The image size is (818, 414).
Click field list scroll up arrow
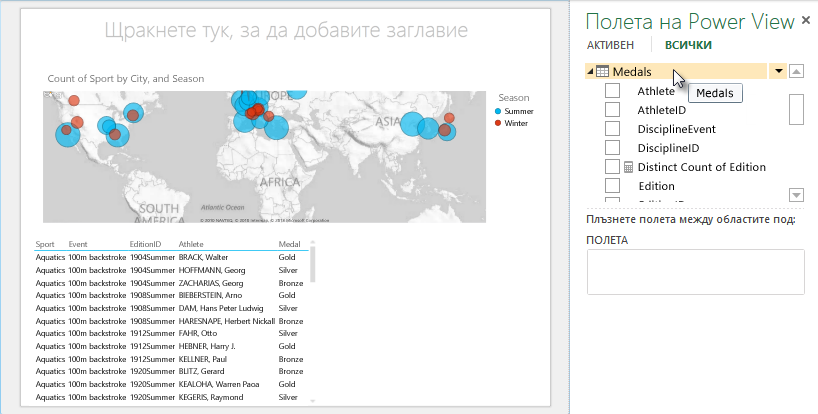796,71
